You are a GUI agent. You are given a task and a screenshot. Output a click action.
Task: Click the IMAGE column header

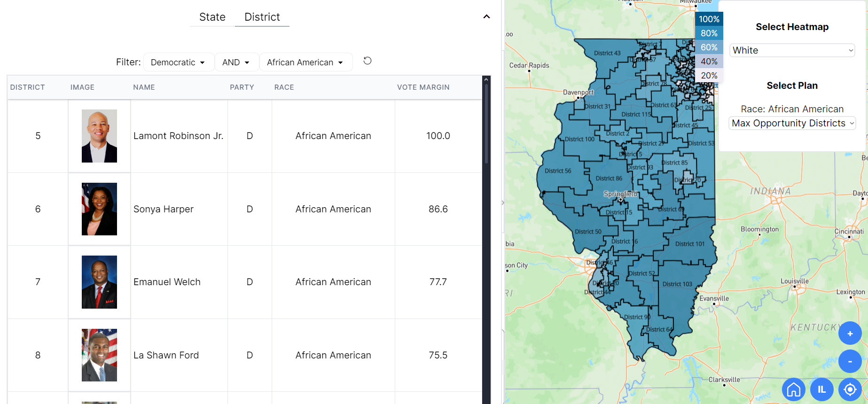click(x=82, y=87)
